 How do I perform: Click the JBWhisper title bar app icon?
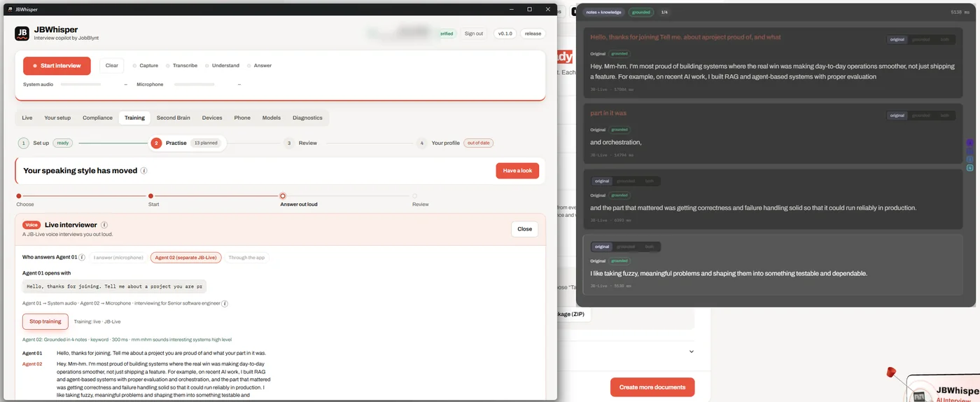[x=10, y=9]
